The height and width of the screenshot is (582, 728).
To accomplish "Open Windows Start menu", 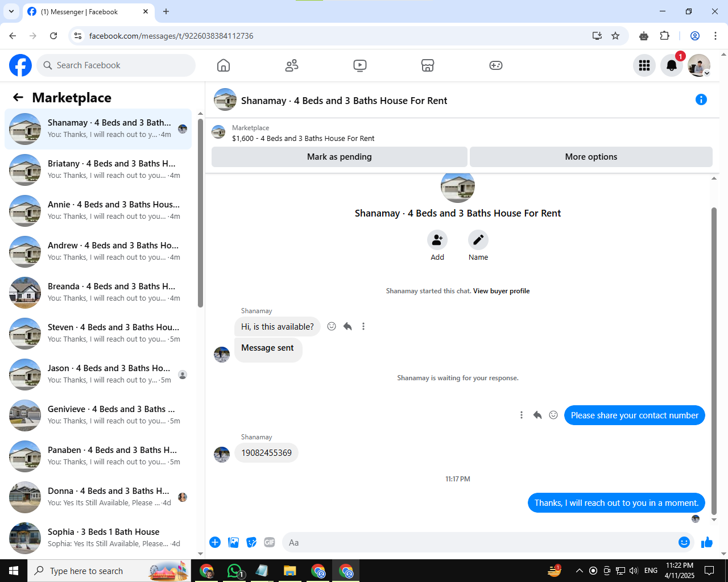I will pos(14,571).
